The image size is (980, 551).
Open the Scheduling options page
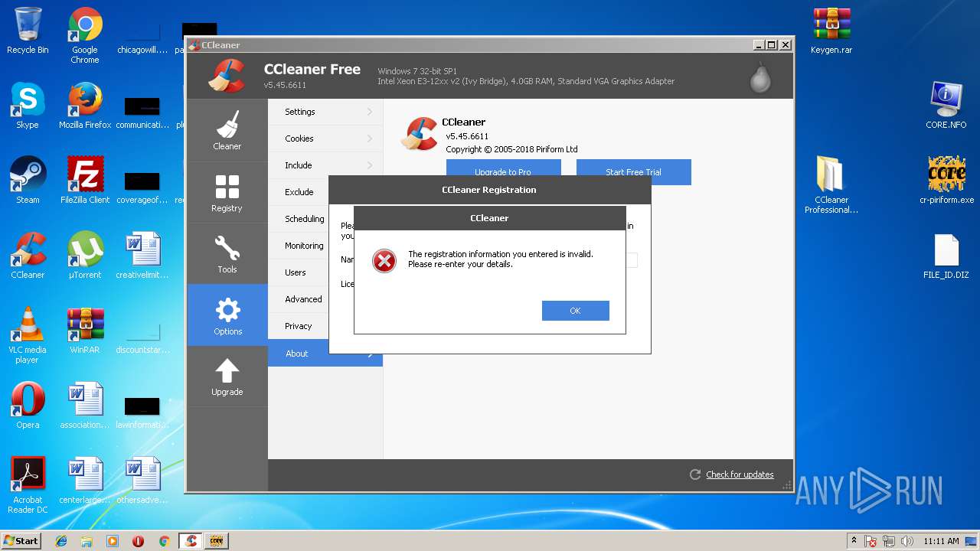pyautogui.click(x=299, y=219)
